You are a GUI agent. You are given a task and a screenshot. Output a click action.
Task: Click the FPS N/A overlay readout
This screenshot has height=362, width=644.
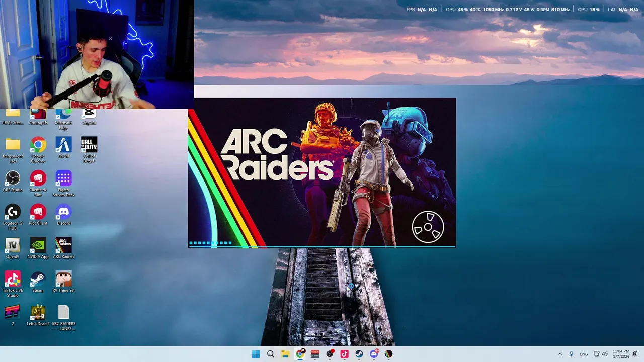tap(422, 10)
